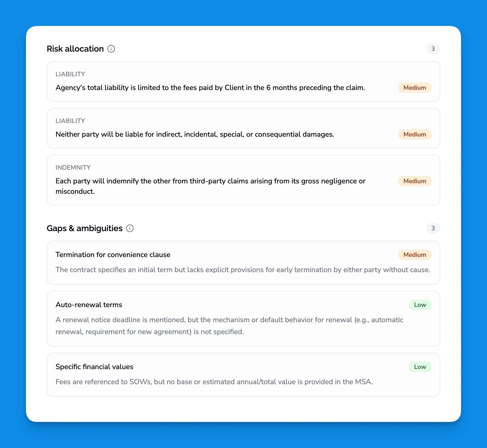
Task: Click the Low badge on Auto-renewal terms
Action: tap(420, 305)
